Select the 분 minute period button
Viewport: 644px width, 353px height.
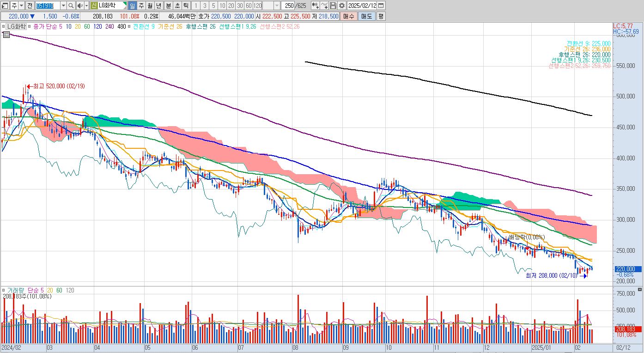click(x=169, y=6)
